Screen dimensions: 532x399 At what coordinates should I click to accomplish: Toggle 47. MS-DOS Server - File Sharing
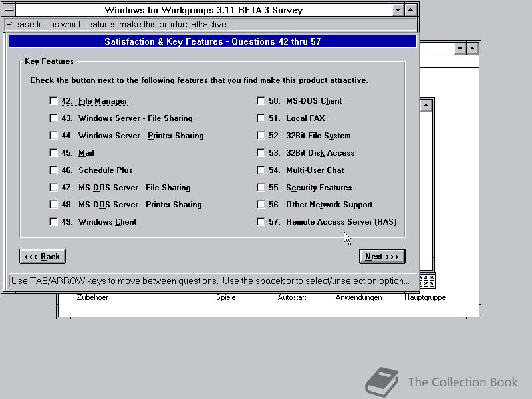pyautogui.click(x=53, y=188)
